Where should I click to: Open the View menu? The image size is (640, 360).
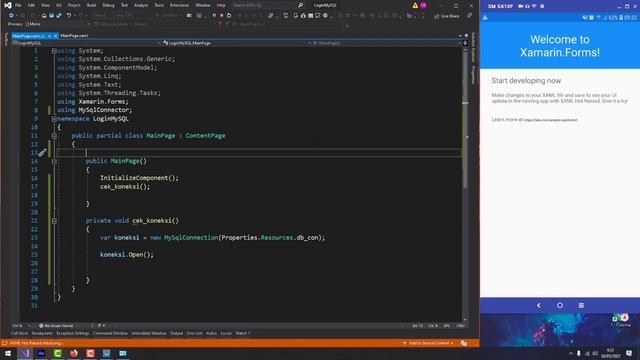pyautogui.click(x=45, y=5)
